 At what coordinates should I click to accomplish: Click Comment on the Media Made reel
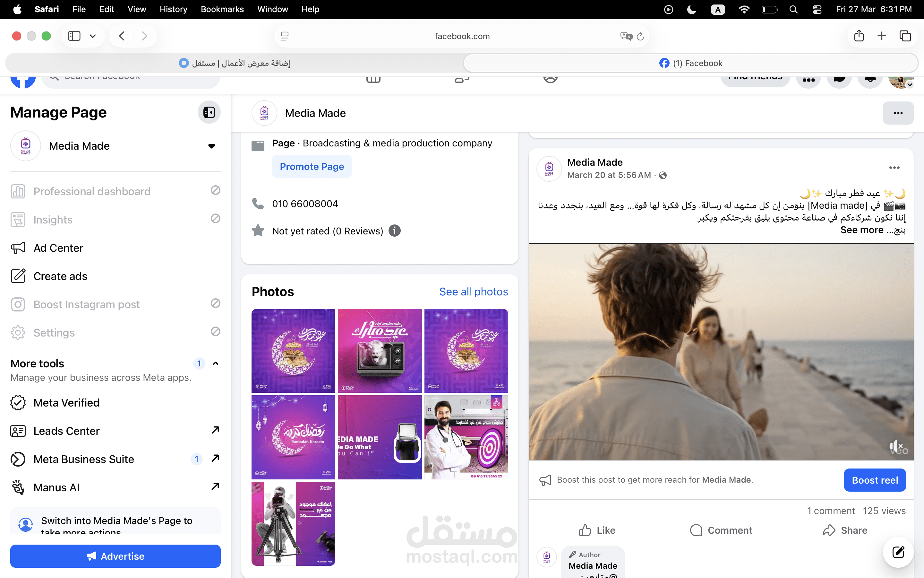coord(721,530)
